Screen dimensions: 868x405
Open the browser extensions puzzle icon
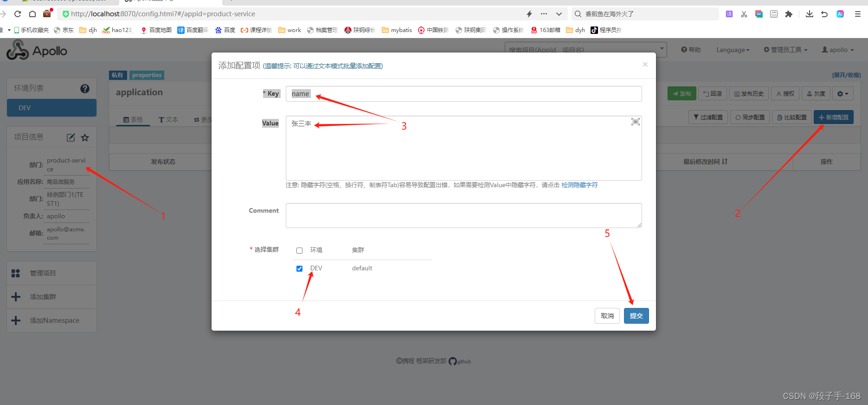click(x=789, y=14)
